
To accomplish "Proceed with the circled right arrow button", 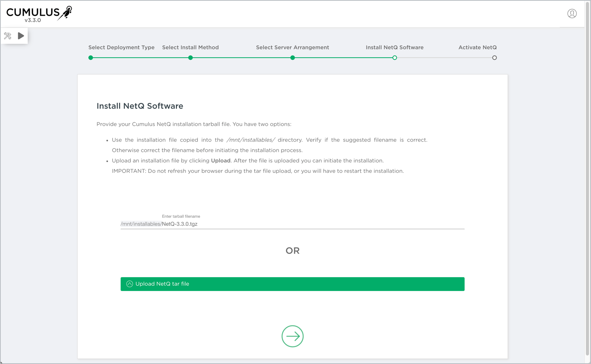I will (293, 336).
